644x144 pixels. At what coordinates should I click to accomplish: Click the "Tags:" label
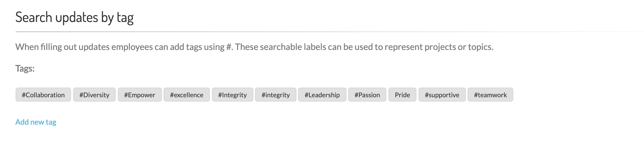click(x=25, y=69)
